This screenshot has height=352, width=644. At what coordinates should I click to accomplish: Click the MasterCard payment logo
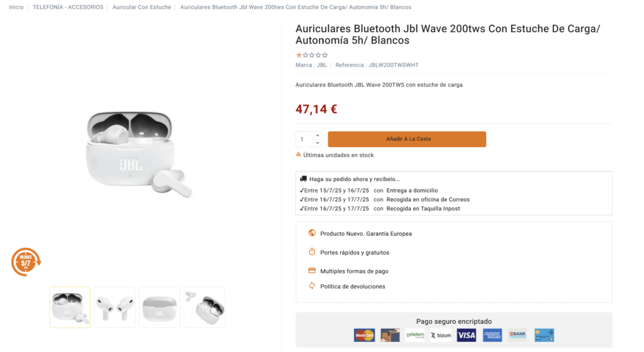[364, 335]
